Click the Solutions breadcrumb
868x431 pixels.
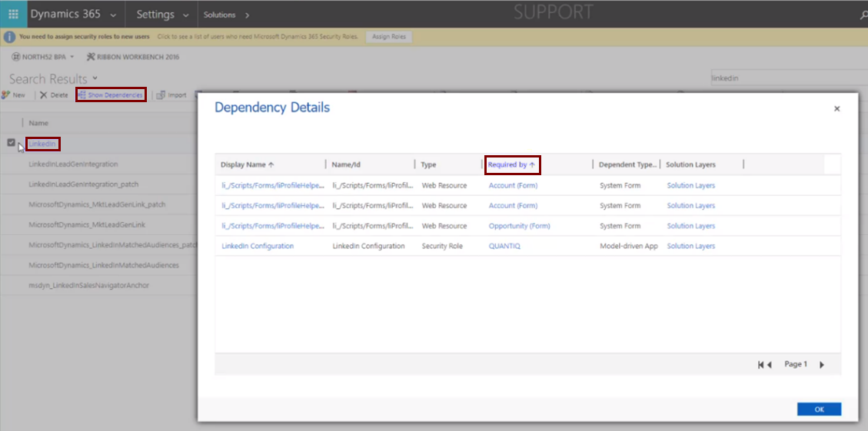tap(219, 15)
